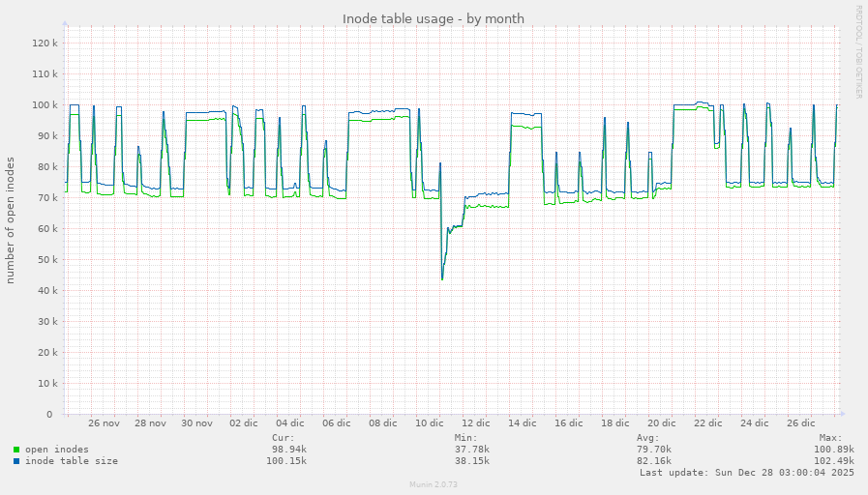Click the '80 k' y-axis label

(47, 167)
